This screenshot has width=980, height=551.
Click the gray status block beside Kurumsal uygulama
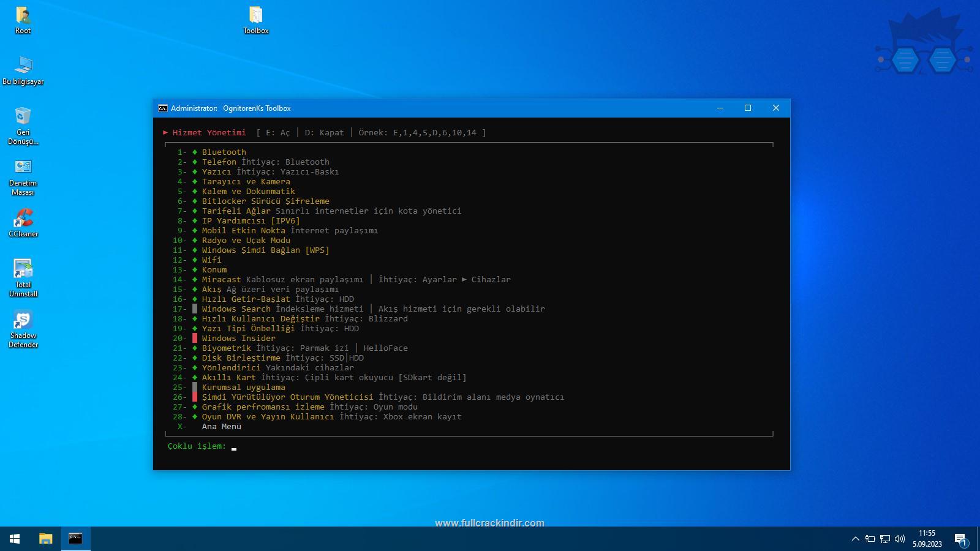tap(195, 387)
